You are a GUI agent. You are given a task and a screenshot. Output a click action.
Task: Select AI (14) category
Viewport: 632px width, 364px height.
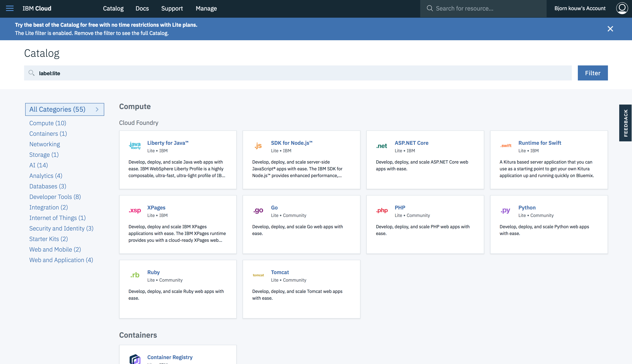[39, 165]
